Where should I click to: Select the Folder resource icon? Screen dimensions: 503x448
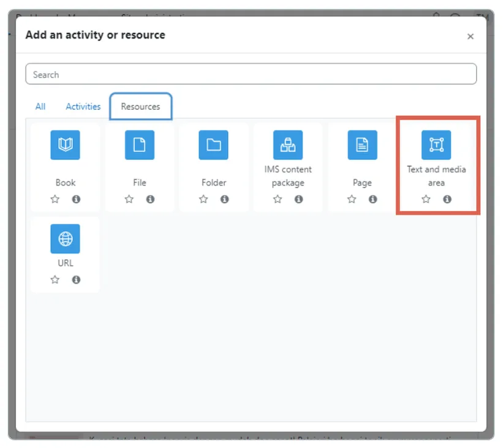point(213,145)
